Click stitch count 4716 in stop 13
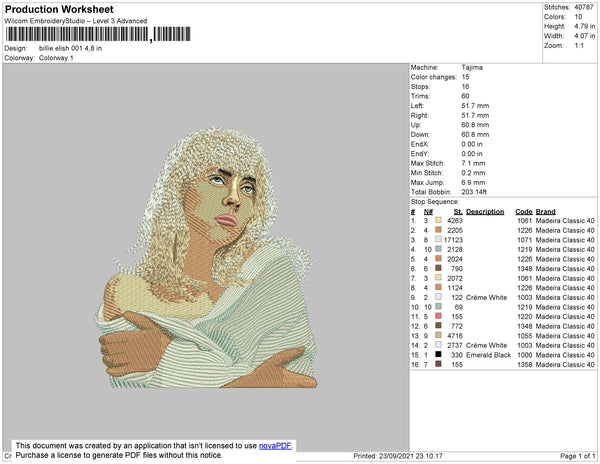The image size is (600, 464). [x=455, y=336]
